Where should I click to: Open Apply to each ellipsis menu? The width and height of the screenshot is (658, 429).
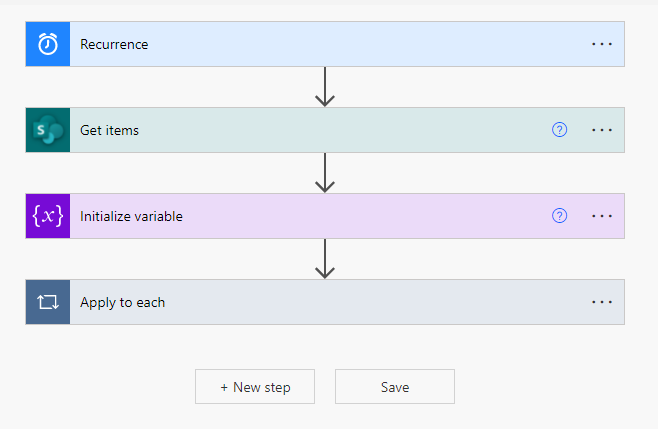tap(602, 302)
